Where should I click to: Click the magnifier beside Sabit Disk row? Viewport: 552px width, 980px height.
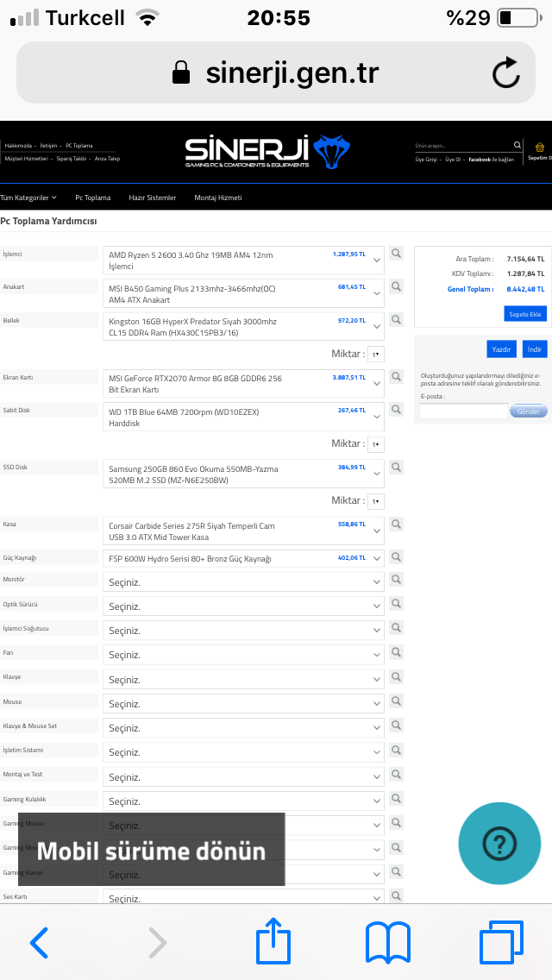[397, 410]
